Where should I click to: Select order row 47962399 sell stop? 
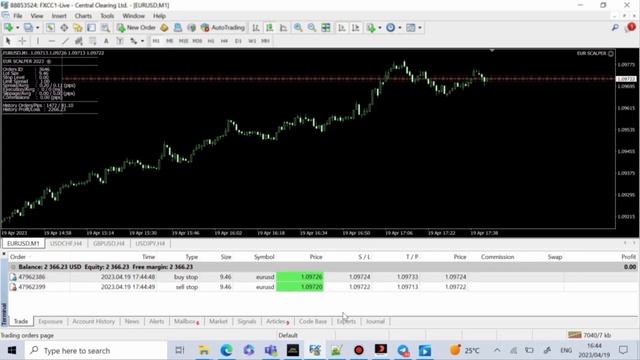point(322,287)
